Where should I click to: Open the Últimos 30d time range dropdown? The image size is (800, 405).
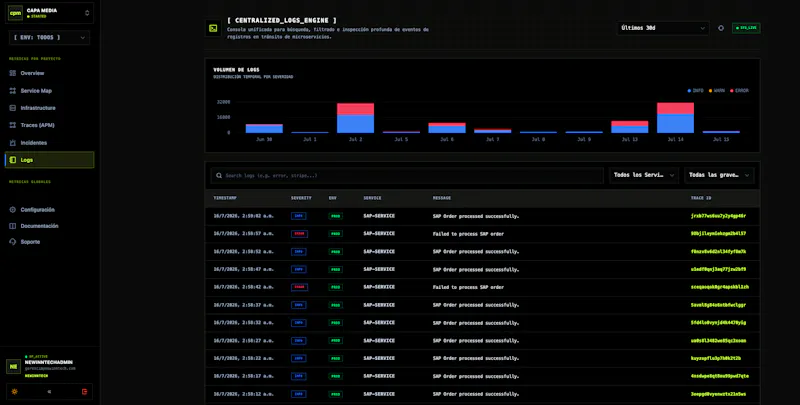(663, 28)
